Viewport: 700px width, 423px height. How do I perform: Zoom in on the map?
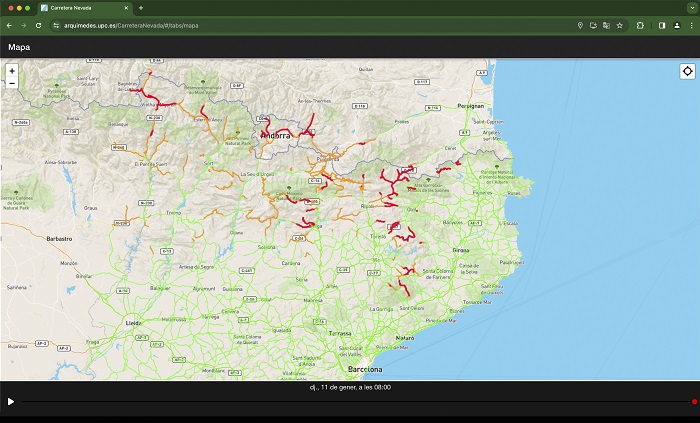11,71
